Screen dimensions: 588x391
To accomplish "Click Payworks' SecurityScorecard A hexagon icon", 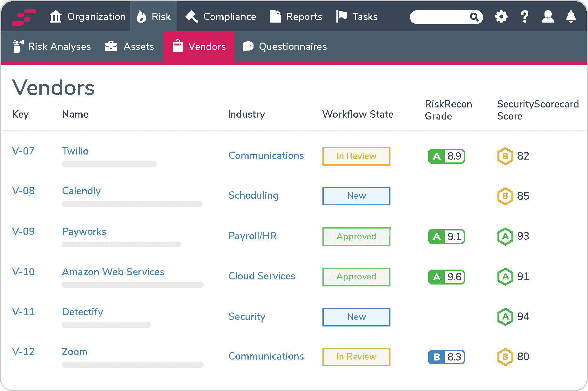I will 505,236.
